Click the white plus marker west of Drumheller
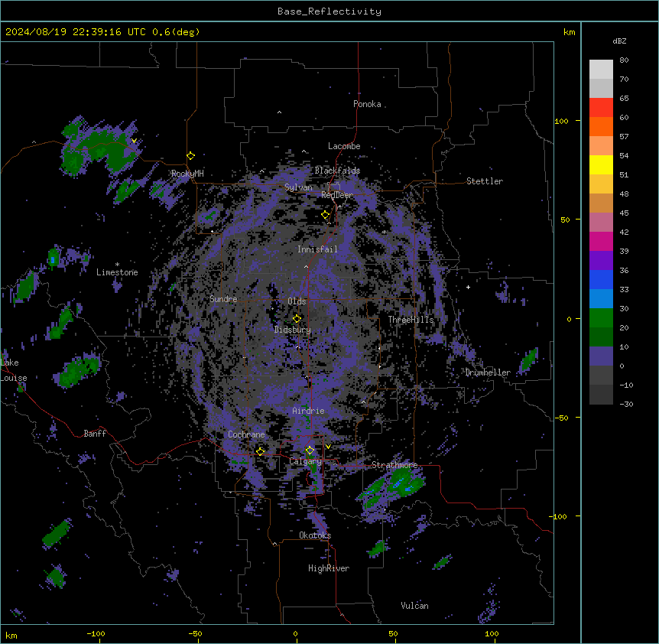 tap(468, 287)
